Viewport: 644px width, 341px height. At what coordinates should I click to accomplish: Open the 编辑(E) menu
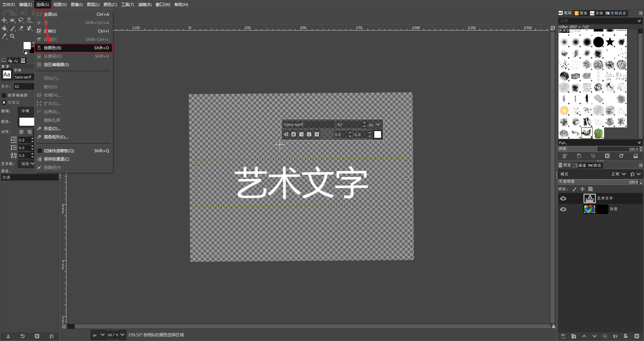pyautogui.click(x=25, y=5)
